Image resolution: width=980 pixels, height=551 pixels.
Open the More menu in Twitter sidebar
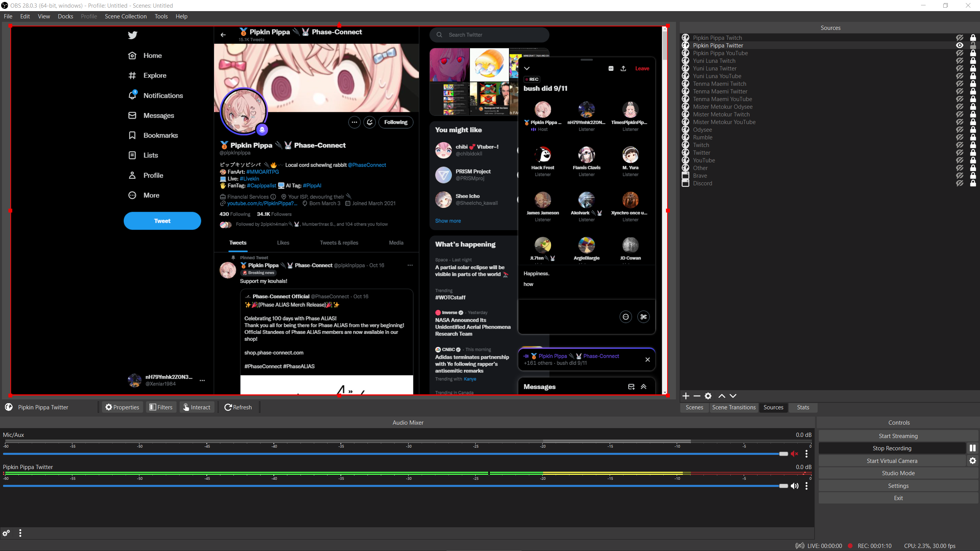(x=144, y=195)
